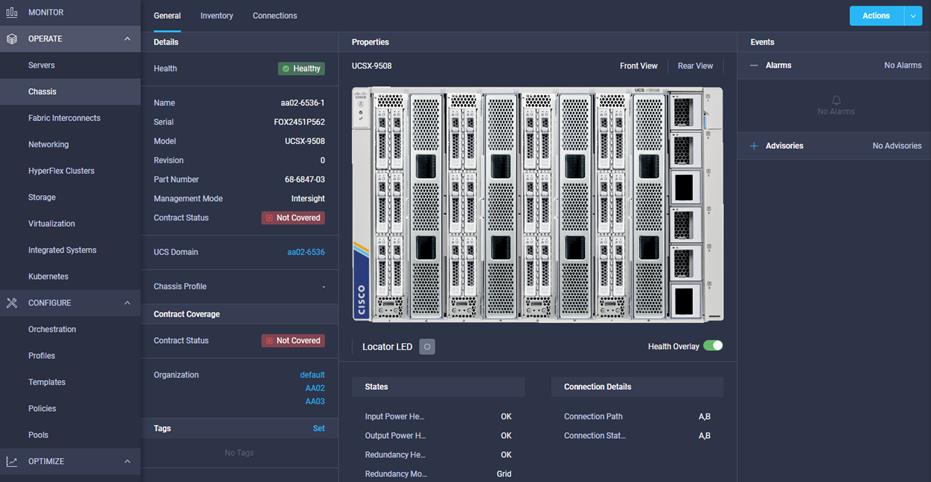Open Integrated Systems in sidebar
This screenshot has width=931, height=482.
tap(70, 250)
